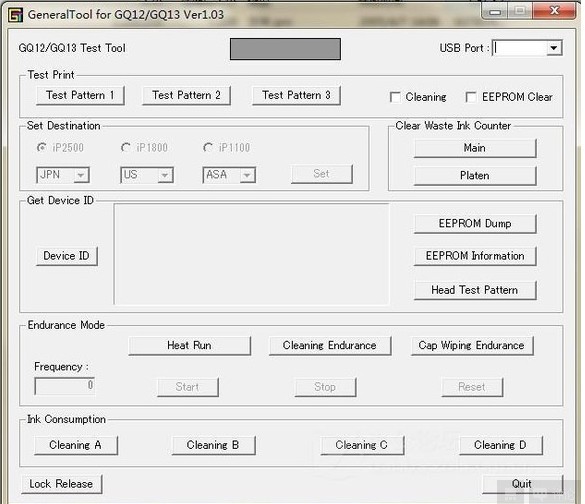Run EEPROM Dump

pos(475,224)
